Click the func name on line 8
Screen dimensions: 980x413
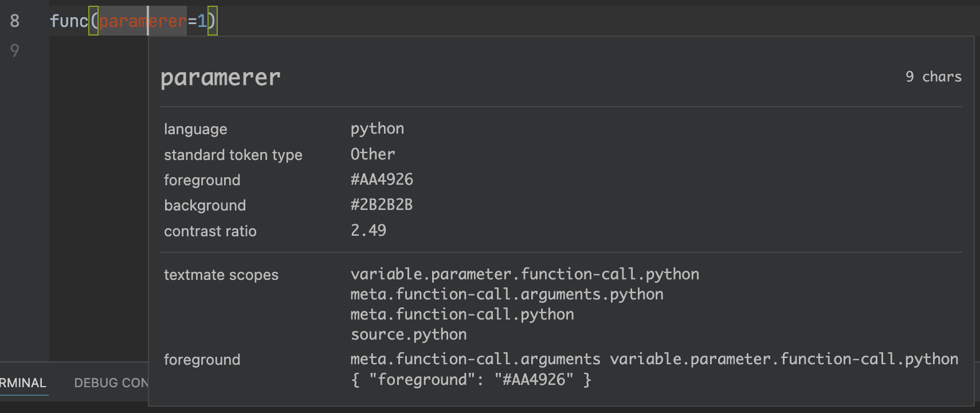(68, 21)
